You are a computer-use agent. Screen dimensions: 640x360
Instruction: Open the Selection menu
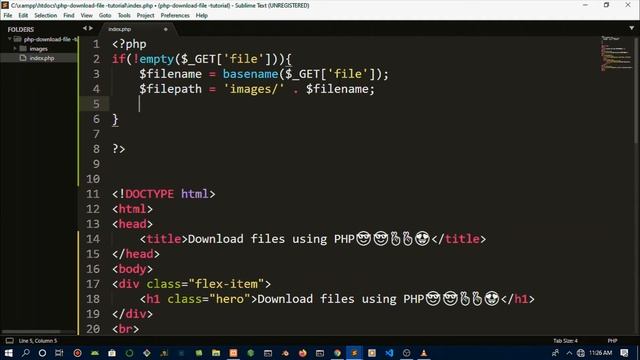pos(45,16)
